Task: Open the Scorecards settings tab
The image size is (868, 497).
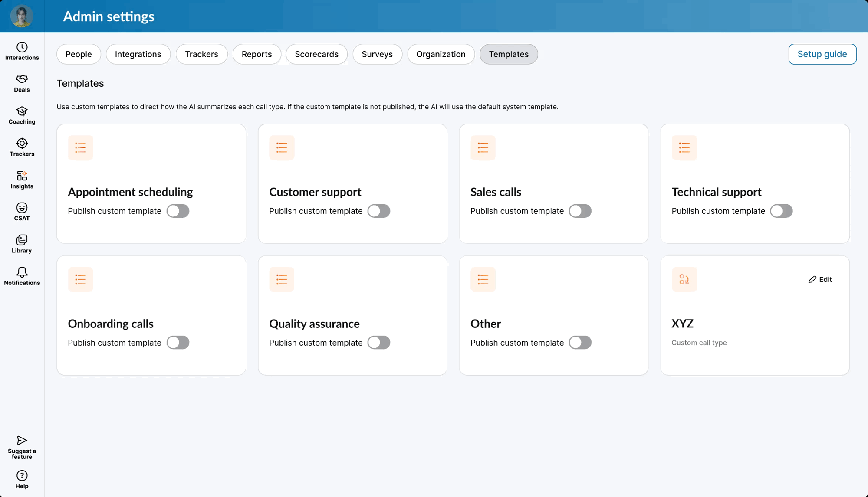Action: pyautogui.click(x=316, y=54)
